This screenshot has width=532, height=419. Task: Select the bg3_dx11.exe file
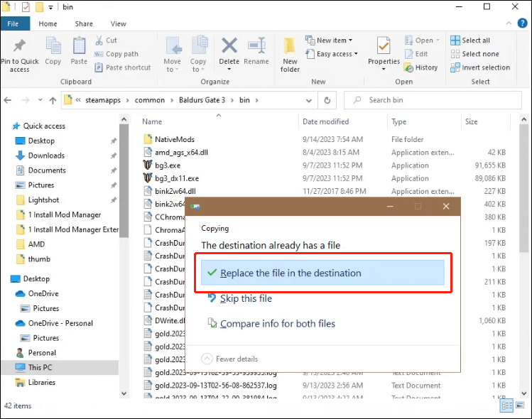point(177,178)
